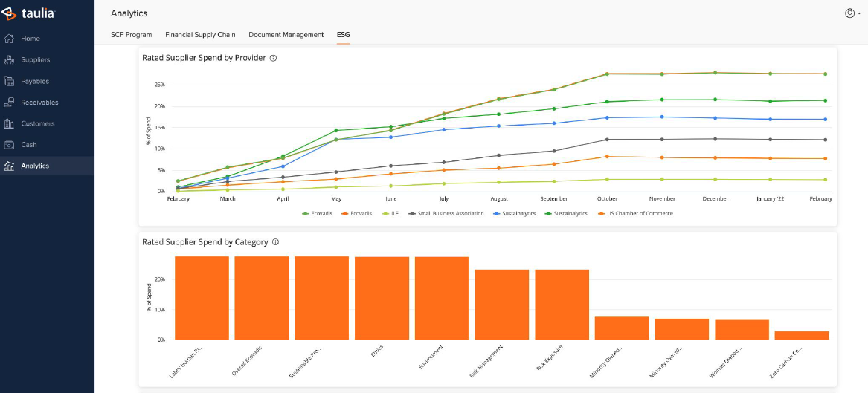The width and height of the screenshot is (868, 393).
Task: Select the Environment bar
Action: [x=442, y=299]
